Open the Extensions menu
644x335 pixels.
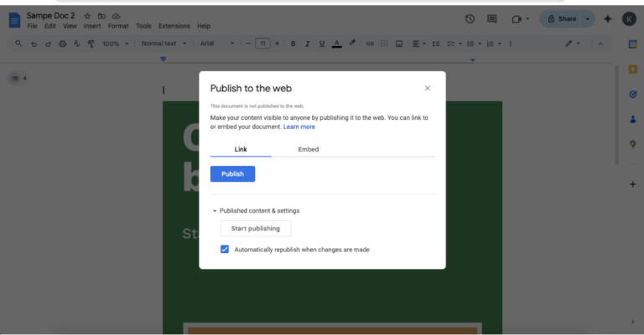pos(174,26)
